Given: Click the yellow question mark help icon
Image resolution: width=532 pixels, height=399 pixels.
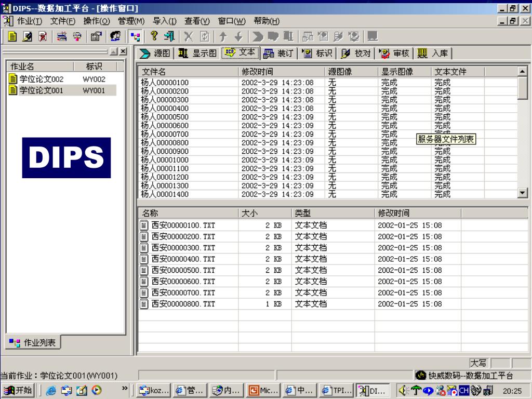Looking at the screenshot, I should [154, 36].
